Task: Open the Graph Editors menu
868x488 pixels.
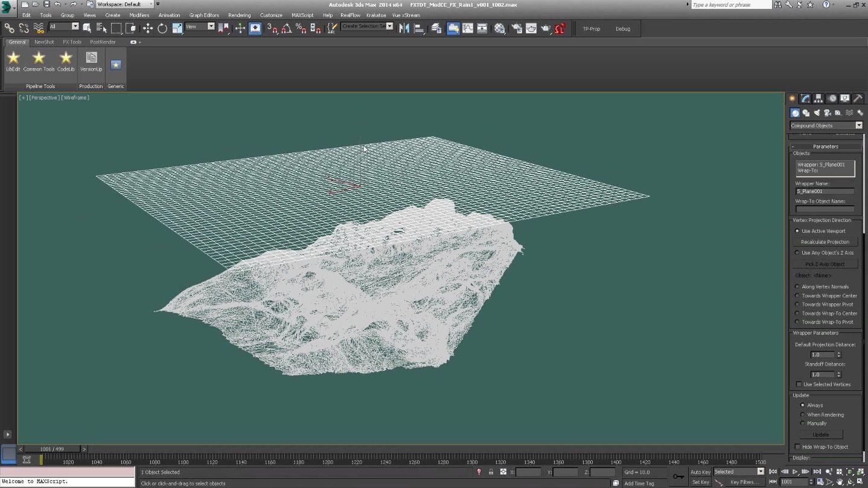Action: [204, 15]
